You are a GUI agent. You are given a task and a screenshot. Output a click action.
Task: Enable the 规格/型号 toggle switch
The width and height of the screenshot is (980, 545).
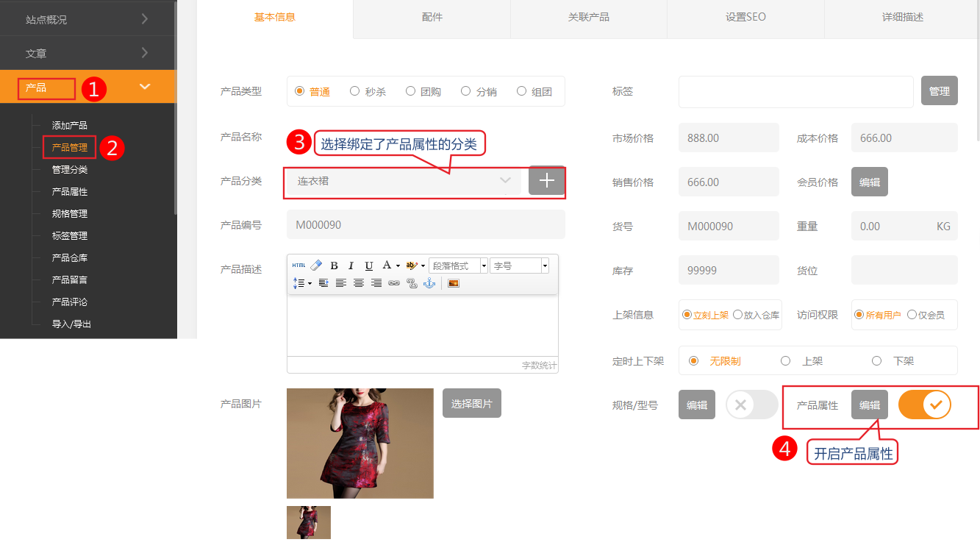(x=751, y=405)
